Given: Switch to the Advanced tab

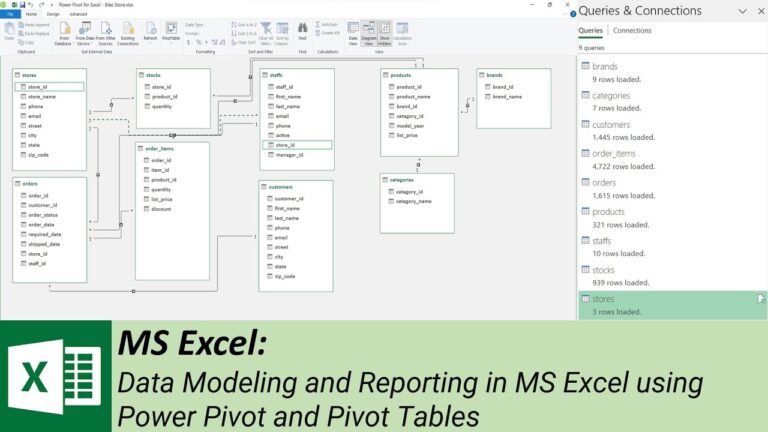Looking at the screenshot, I should pyautogui.click(x=78, y=14).
